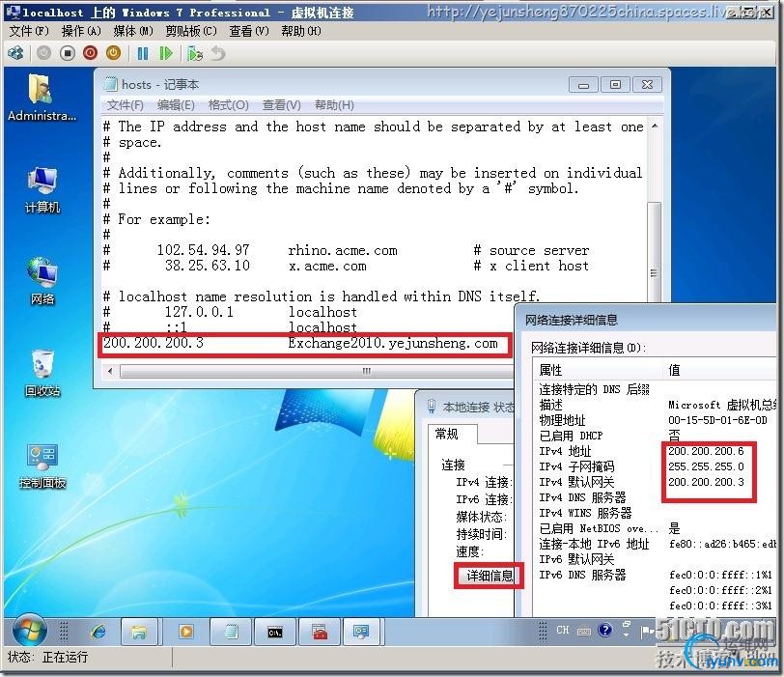Click Notepad's vertical scrollbar thumb
The width and height of the screenshot is (784, 677).
tap(654, 251)
